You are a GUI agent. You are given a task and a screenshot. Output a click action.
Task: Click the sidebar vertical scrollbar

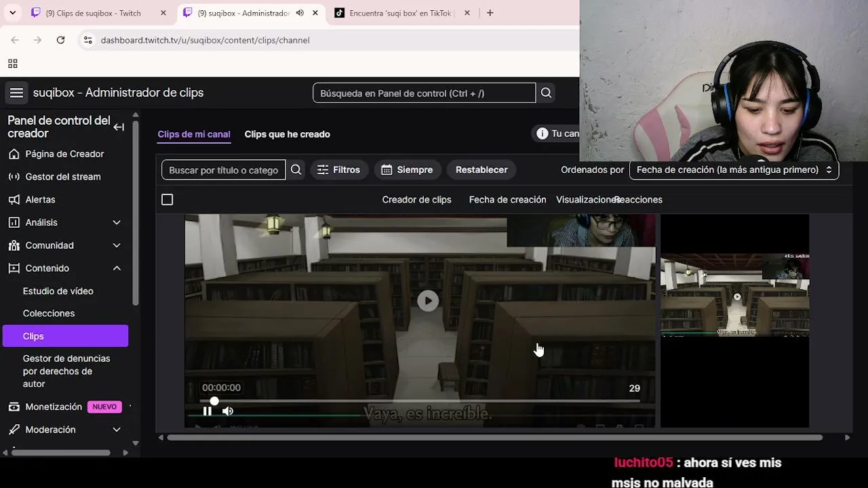click(x=136, y=212)
